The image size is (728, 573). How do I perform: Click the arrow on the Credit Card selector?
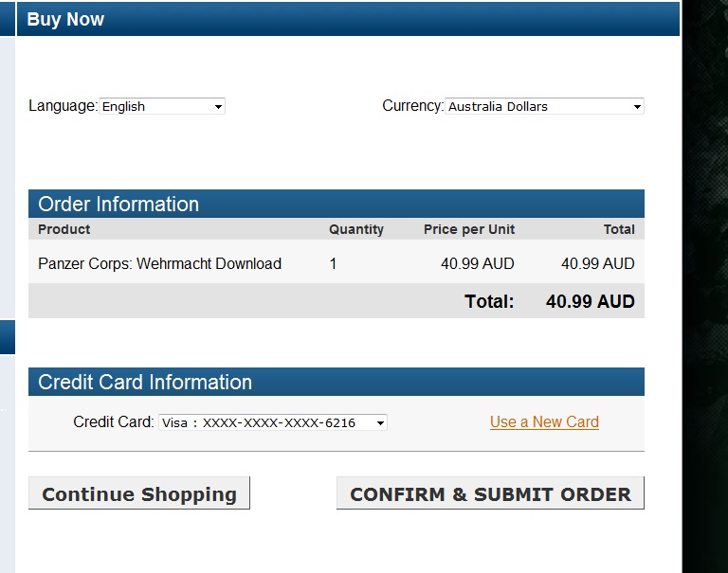(380, 423)
